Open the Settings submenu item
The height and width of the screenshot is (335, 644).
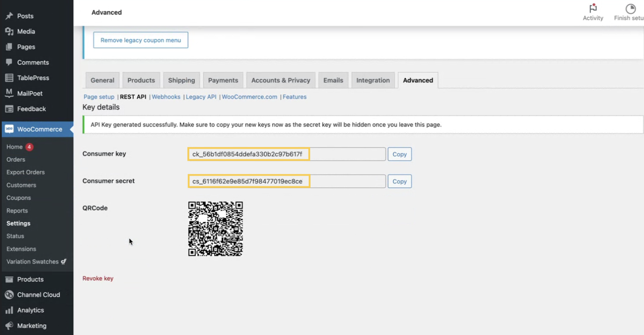pyautogui.click(x=19, y=223)
